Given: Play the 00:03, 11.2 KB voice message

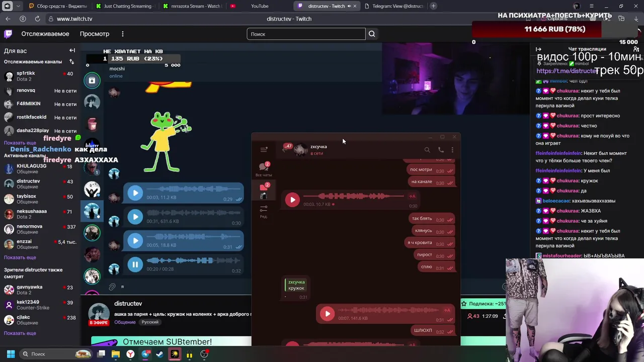Looking at the screenshot, I should coord(135,193).
